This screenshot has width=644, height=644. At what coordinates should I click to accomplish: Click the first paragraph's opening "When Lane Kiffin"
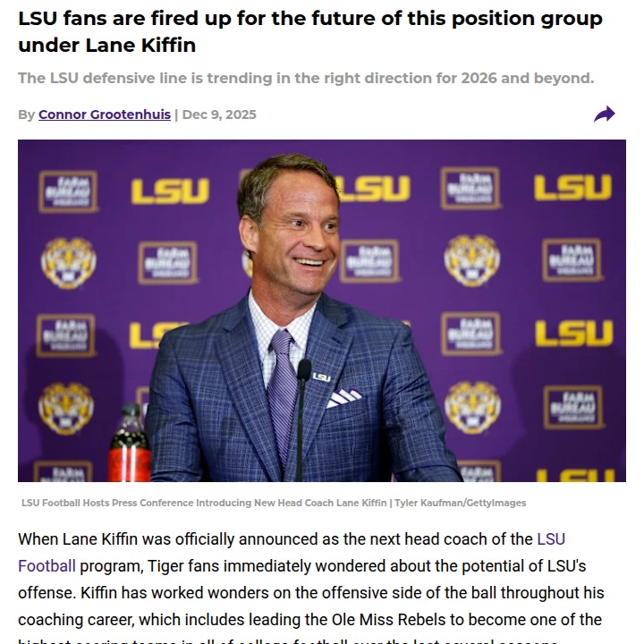pyautogui.click(x=76, y=539)
